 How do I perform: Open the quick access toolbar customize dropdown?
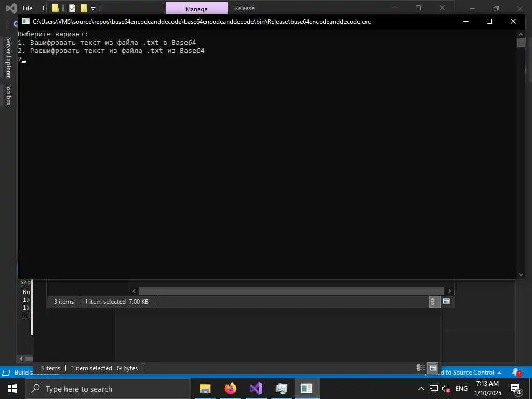click(x=93, y=8)
